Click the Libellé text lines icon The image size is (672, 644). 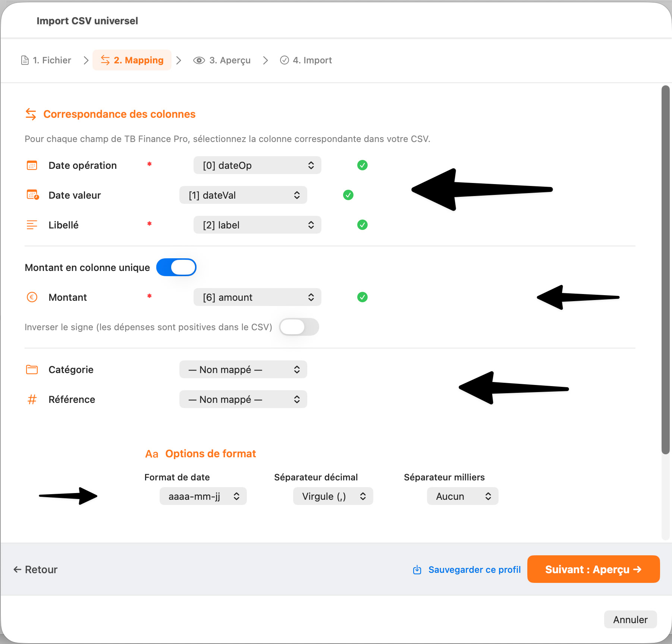point(32,225)
